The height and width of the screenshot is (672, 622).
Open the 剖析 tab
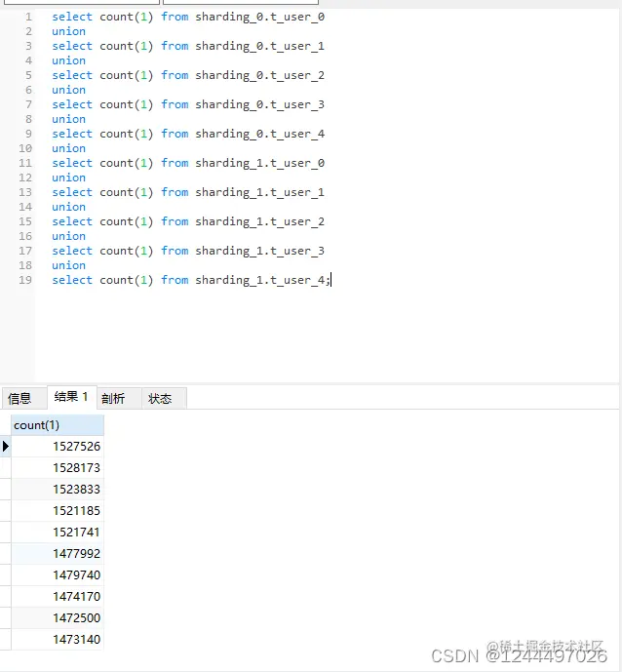tap(119, 398)
